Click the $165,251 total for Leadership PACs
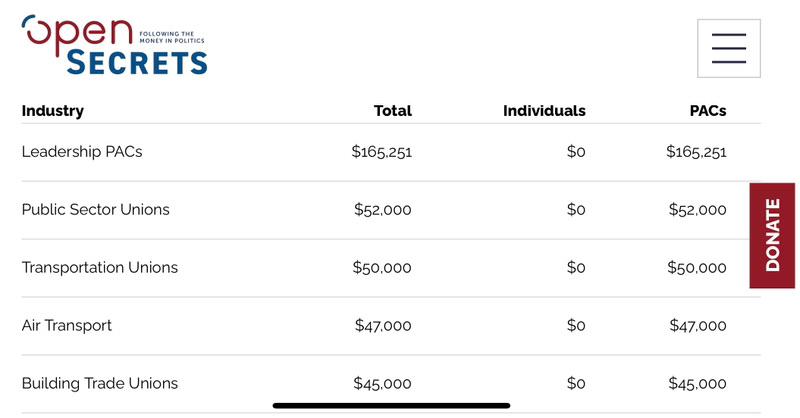The width and height of the screenshot is (800, 418). coord(381,152)
